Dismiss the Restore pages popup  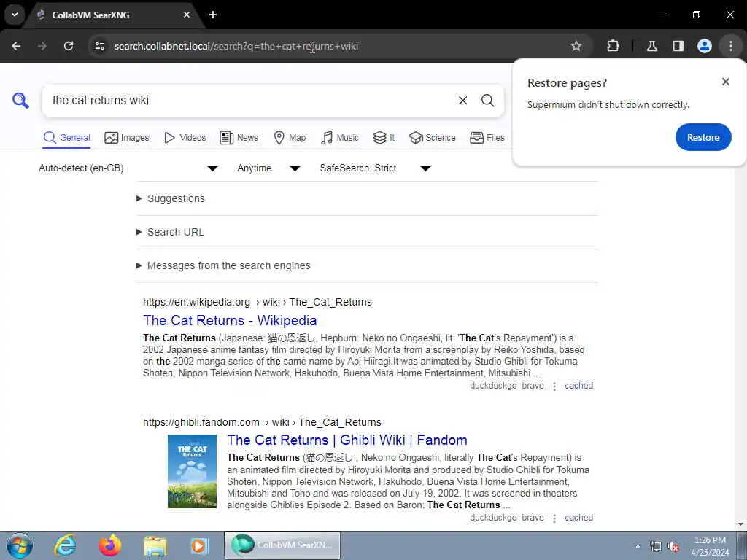[x=726, y=82]
